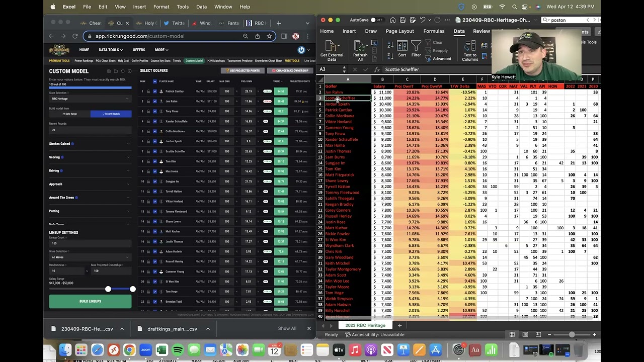644x362 pixels.
Task: Click the RickRunGood logo
Action: (x=59, y=50)
